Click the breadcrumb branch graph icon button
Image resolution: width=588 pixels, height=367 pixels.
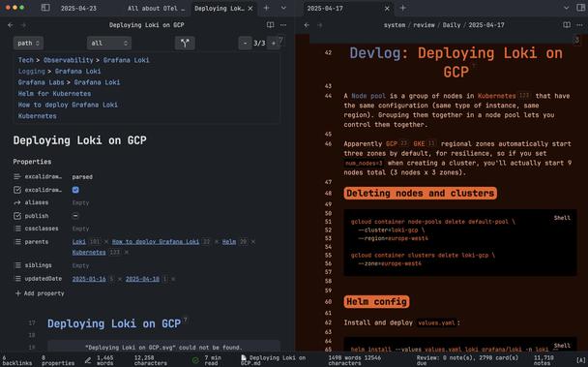(185, 43)
